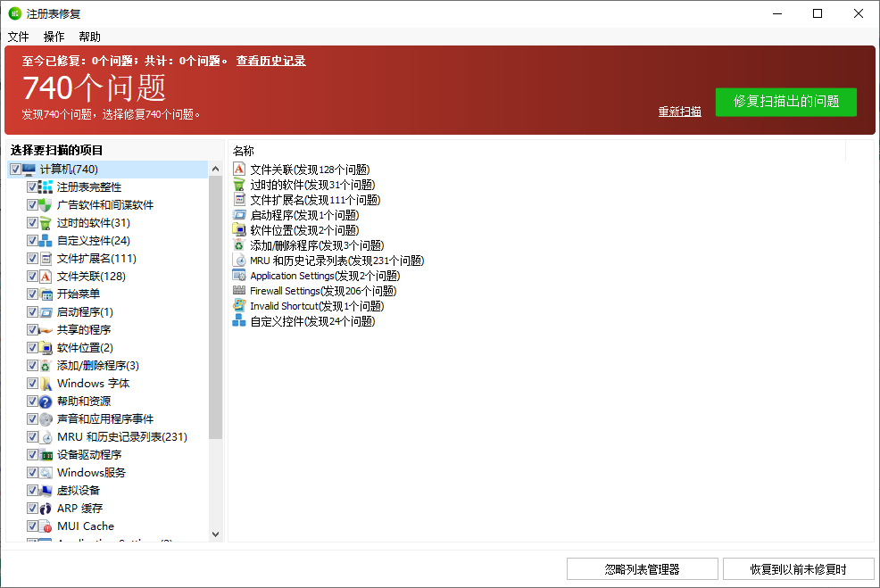Click the 忽略列表管理器 button

point(642,568)
